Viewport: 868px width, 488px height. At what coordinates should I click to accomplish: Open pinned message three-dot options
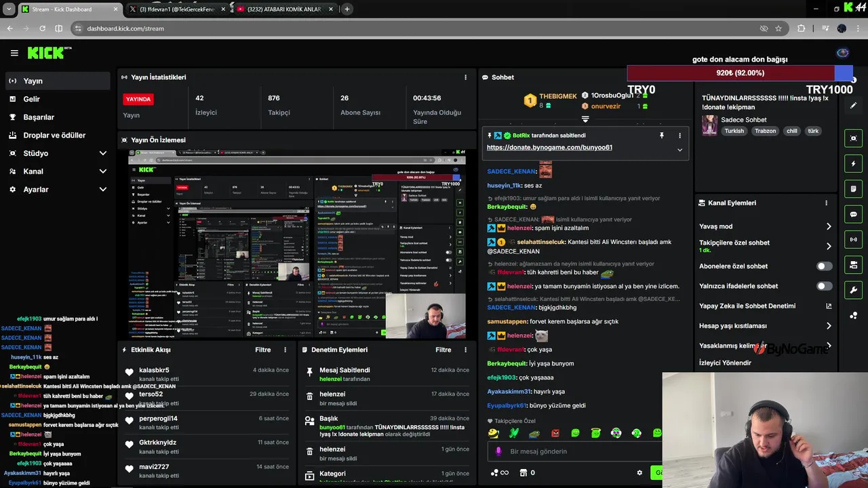[679, 136]
